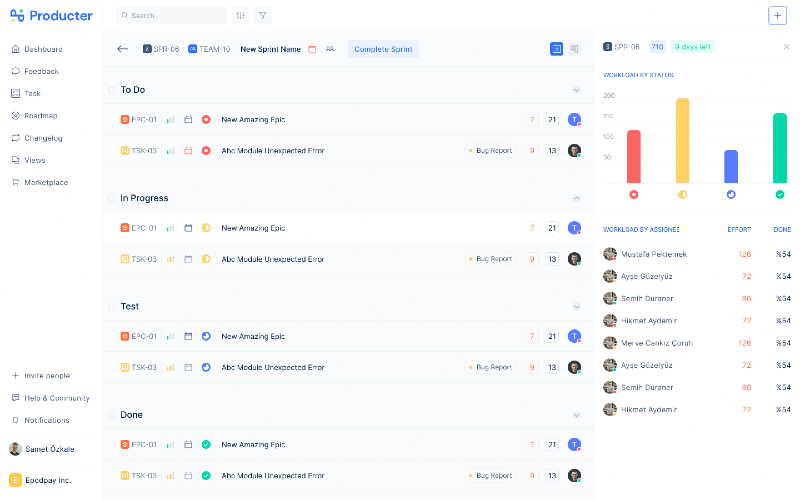Tick the To Do section checkbox

(x=111, y=90)
